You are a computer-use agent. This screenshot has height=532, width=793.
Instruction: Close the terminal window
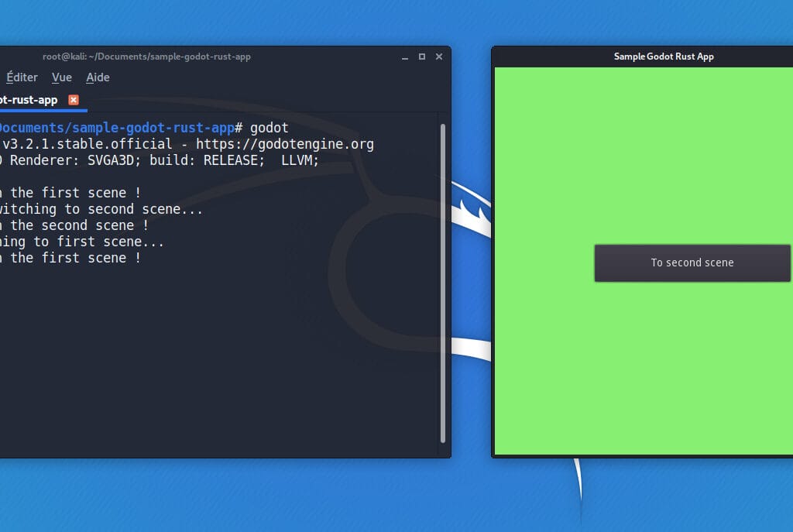tap(439, 57)
